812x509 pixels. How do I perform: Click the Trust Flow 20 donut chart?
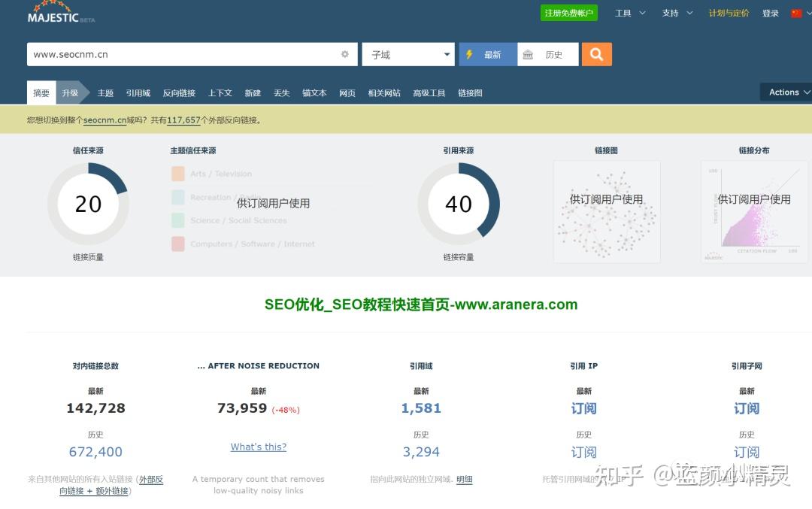click(88, 204)
